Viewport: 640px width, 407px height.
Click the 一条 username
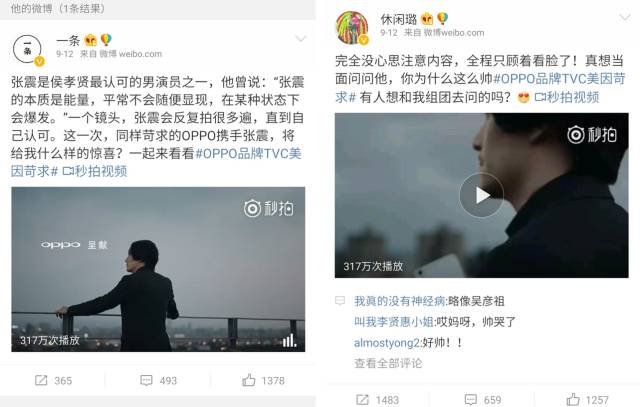coord(68,40)
